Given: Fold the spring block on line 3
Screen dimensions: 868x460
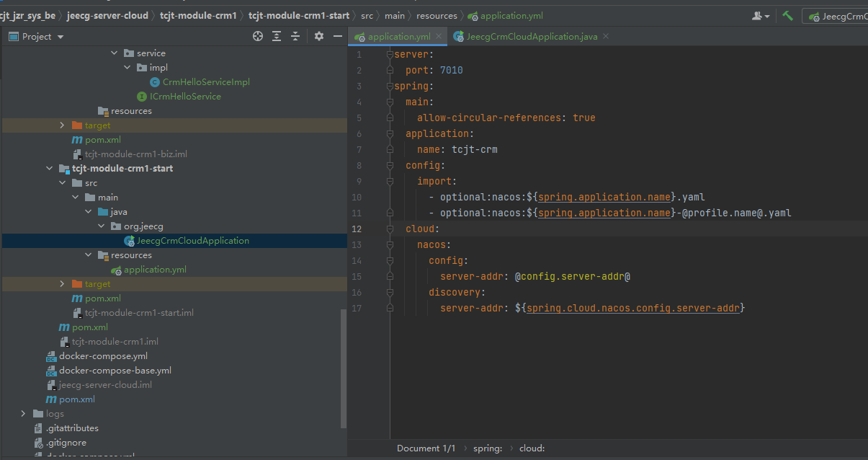Looking at the screenshot, I should (x=389, y=86).
